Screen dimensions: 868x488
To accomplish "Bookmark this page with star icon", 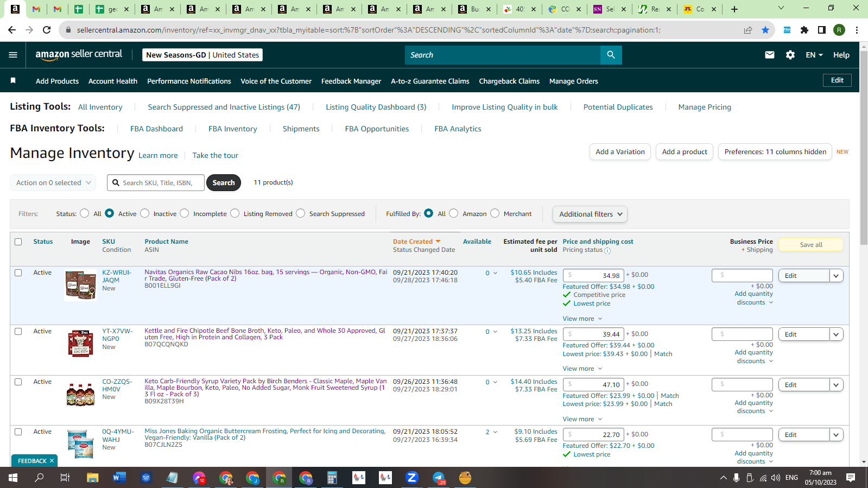I will click(765, 30).
